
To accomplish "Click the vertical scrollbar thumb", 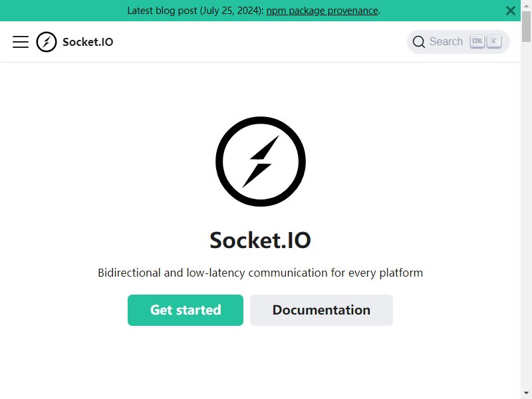I will point(526,27).
